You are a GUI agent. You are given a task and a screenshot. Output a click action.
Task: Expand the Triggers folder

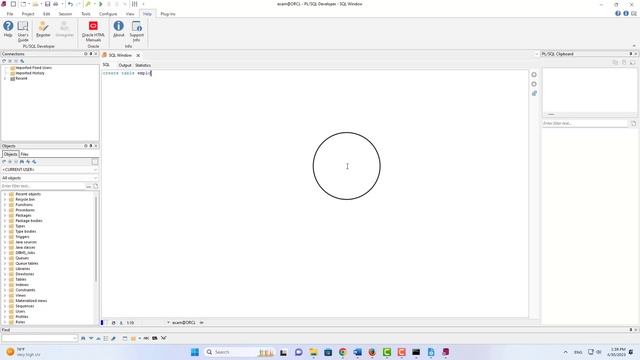click(x=5, y=237)
